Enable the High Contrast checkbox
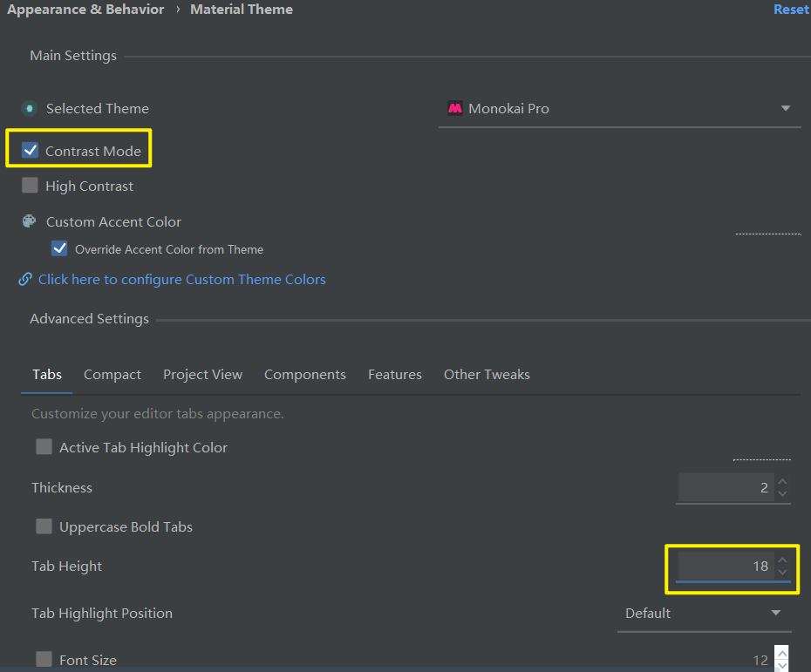 (x=30, y=185)
